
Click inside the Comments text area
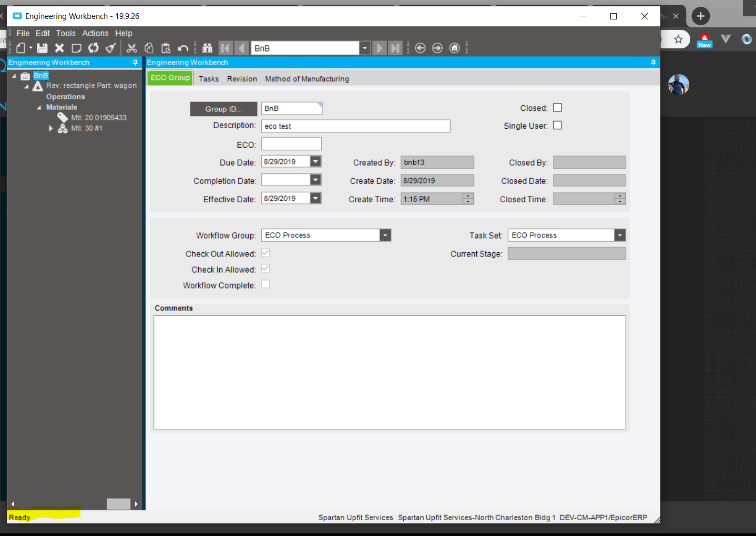click(390, 372)
